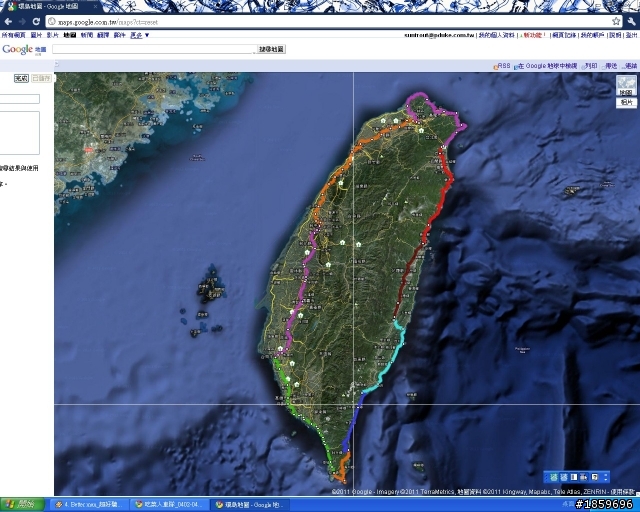Click the 使用條款 terms link in the map footer
Image resolution: width=640 pixels, height=512 pixels.
pos(623,492)
